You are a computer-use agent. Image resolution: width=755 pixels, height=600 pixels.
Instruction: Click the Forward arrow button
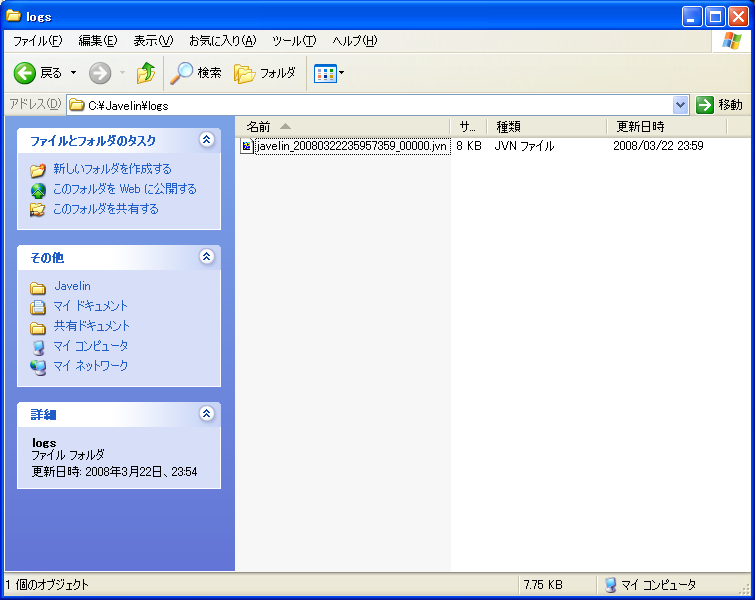pos(100,73)
